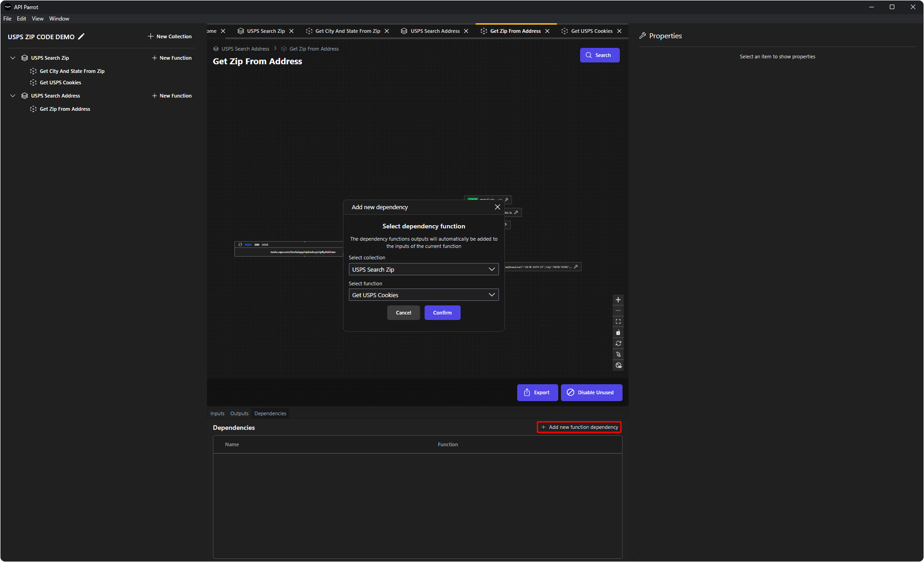Select Get Zip From Address in tree
This screenshot has width=924, height=562.
pos(65,109)
